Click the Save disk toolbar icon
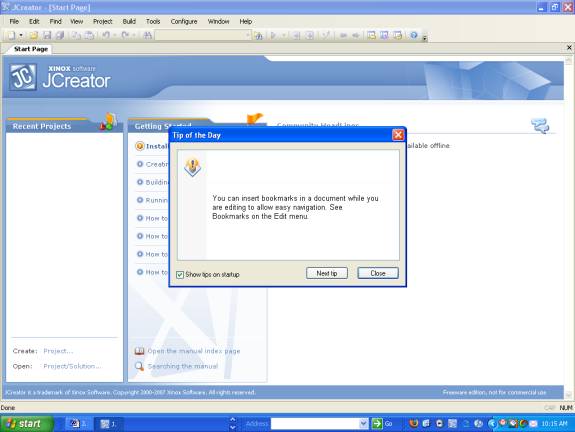Viewport: 575px width, 432px height. 47,35
